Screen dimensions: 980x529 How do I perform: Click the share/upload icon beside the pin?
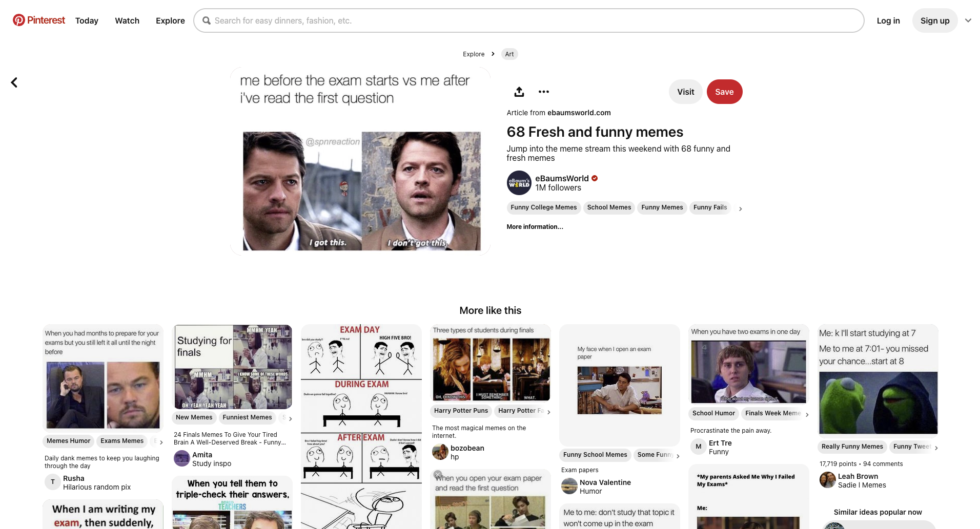[519, 92]
